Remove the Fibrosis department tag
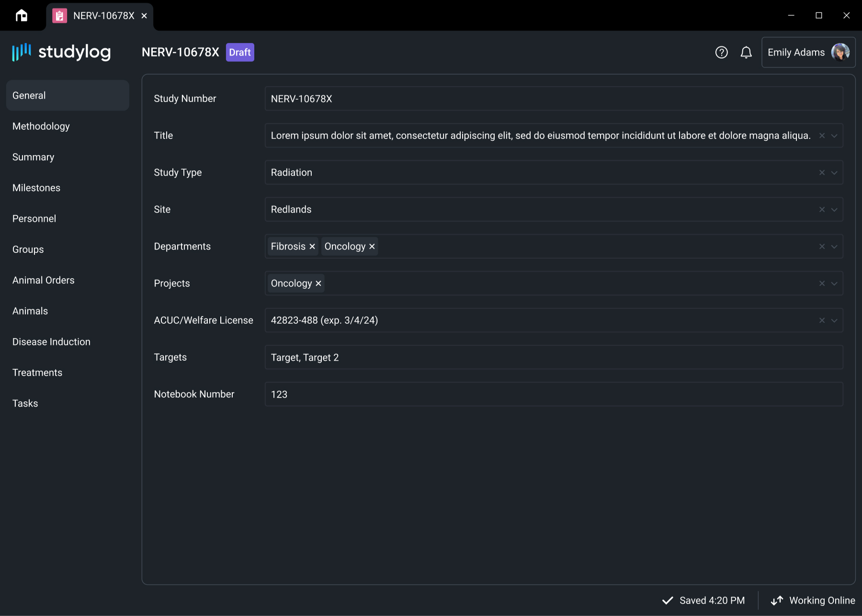The width and height of the screenshot is (862, 616). click(x=312, y=247)
